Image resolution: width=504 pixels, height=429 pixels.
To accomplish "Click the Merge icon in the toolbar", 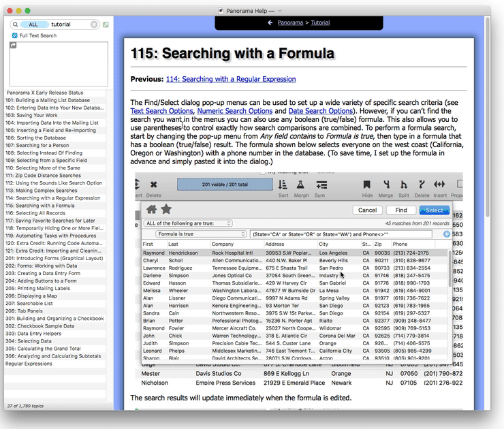I will click(387, 185).
